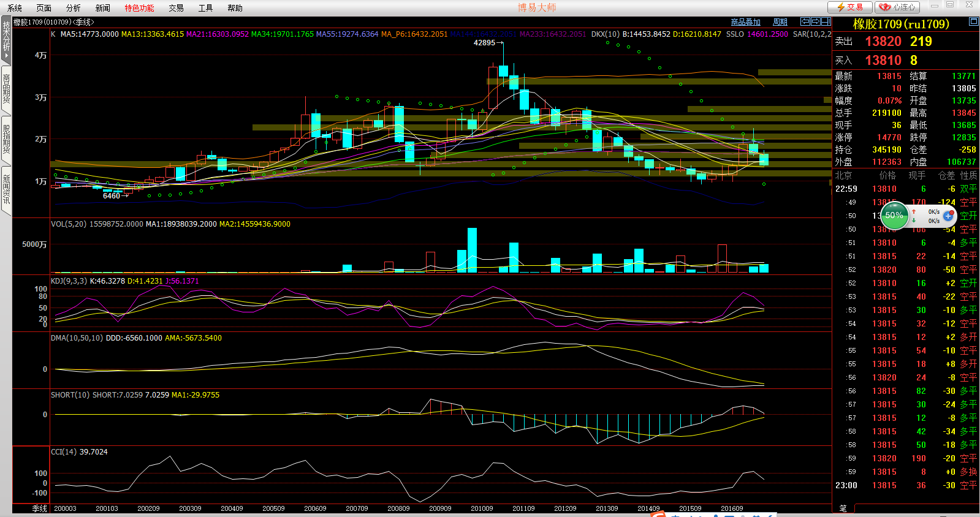Click the SSLO indicator value label

tap(757, 34)
